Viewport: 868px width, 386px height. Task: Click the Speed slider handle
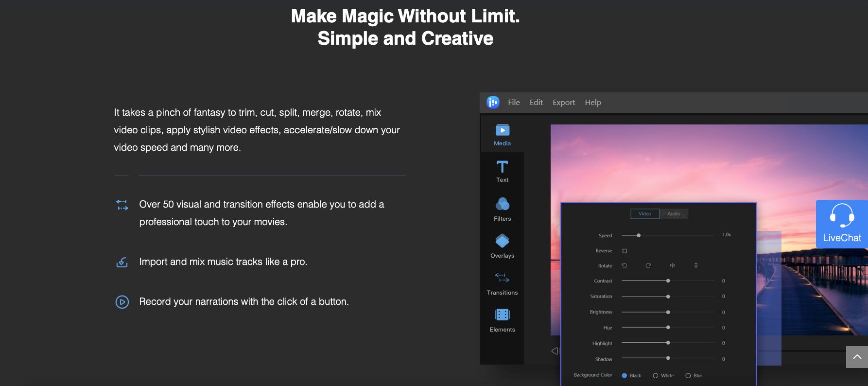(x=639, y=235)
